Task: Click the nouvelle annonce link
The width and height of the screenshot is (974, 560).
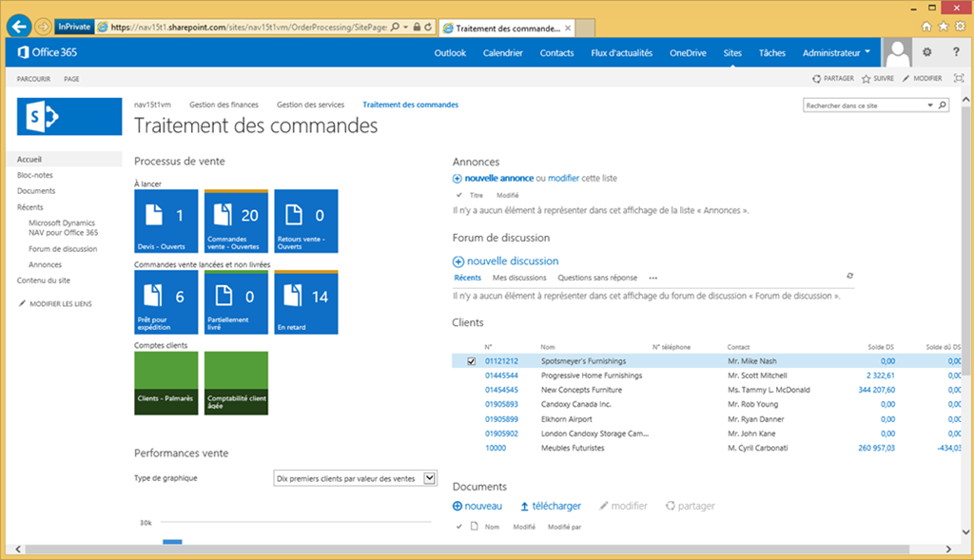Action: (498, 177)
